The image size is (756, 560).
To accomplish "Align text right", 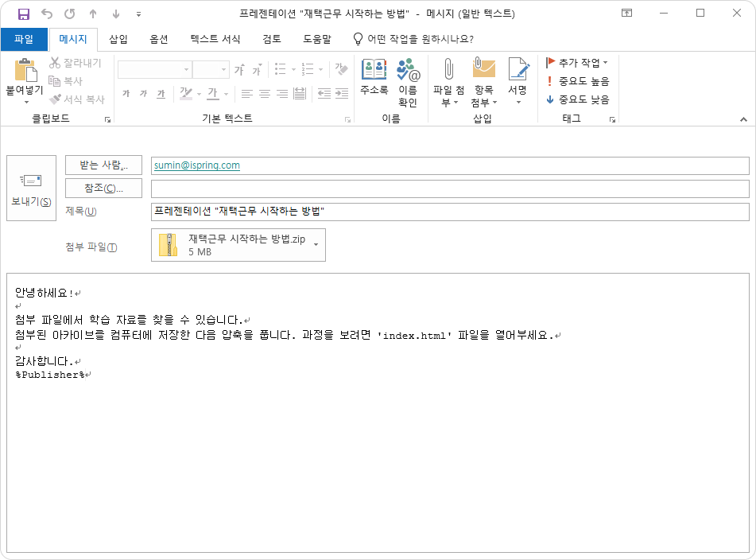I will tap(282, 94).
